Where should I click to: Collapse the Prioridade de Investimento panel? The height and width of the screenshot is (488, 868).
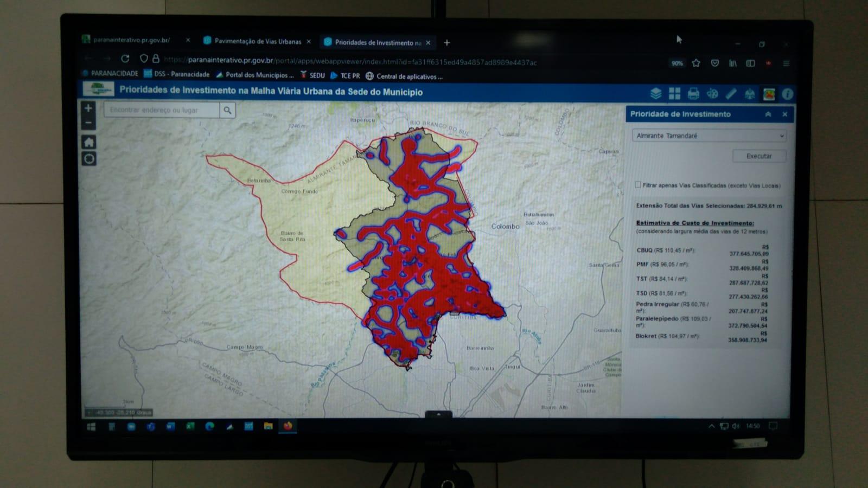pyautogui.click(x=768, y=114)
